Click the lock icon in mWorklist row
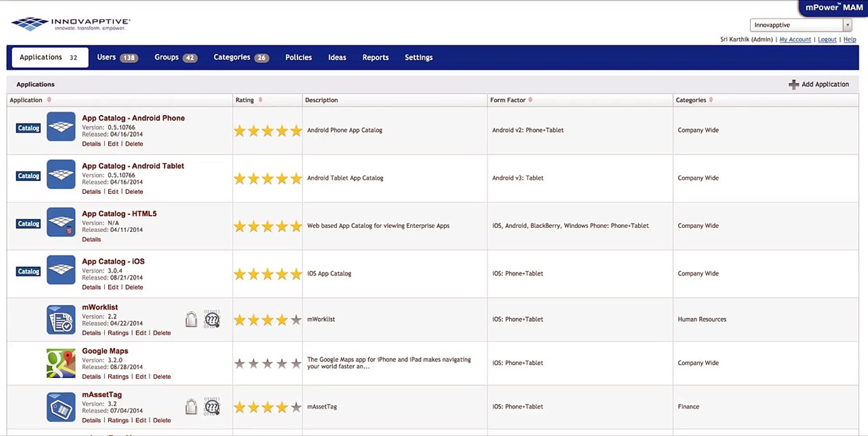The width and height of the screenshot is (868, 436). 191,319
